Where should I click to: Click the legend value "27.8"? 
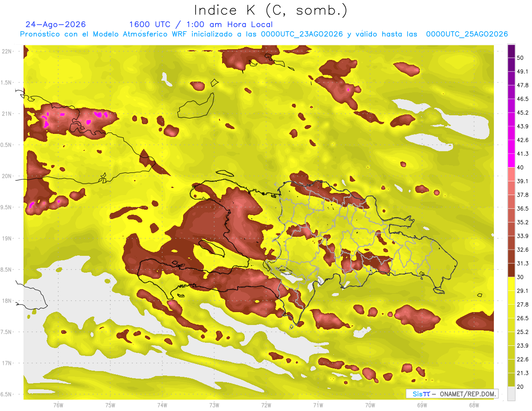click(x=522, y=305)
